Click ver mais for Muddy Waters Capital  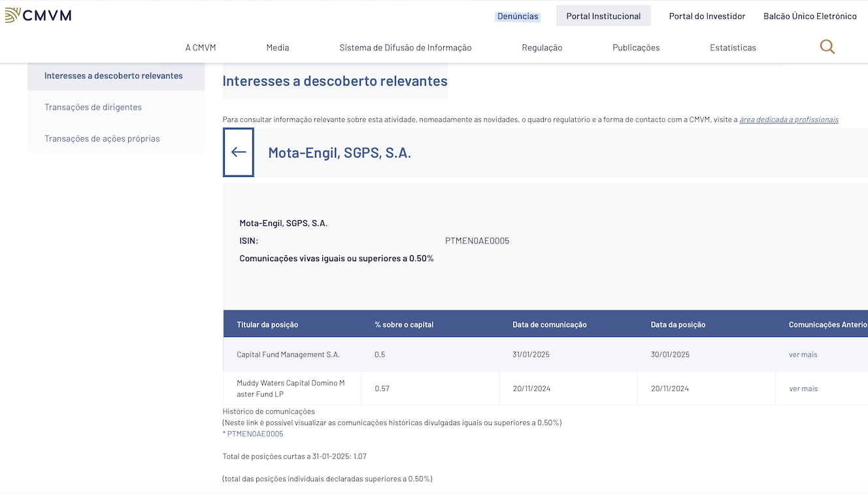[803, 389]
